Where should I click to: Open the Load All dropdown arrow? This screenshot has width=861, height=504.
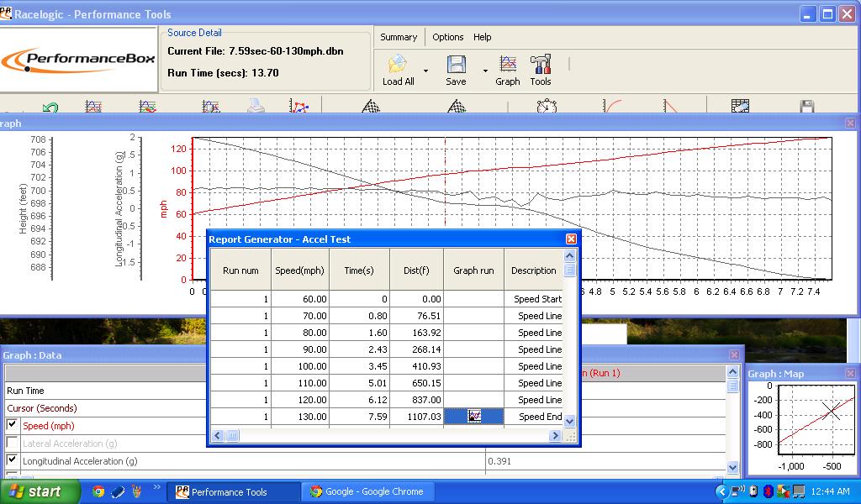point(426,71)
